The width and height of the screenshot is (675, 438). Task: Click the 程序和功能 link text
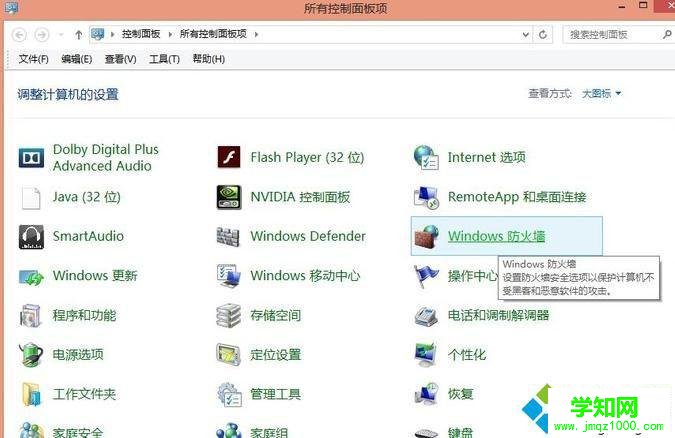click(x=84, y=315)
